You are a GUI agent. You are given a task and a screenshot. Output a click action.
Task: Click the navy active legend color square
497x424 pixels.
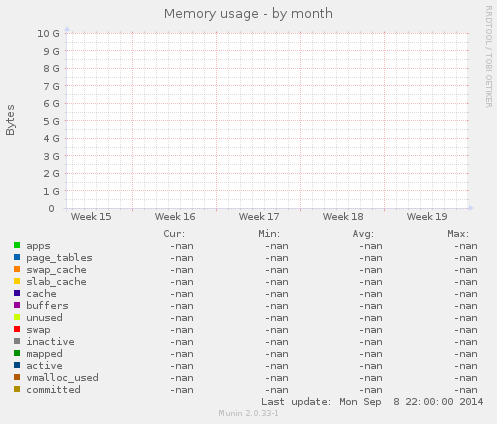click(17, 365)
